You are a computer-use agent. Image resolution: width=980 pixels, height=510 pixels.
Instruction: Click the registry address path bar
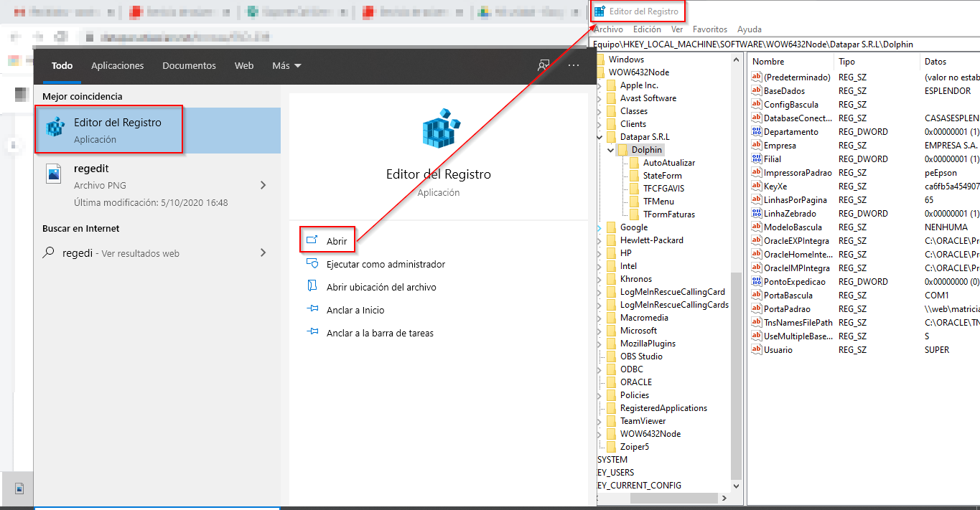[x=785, y=44]
